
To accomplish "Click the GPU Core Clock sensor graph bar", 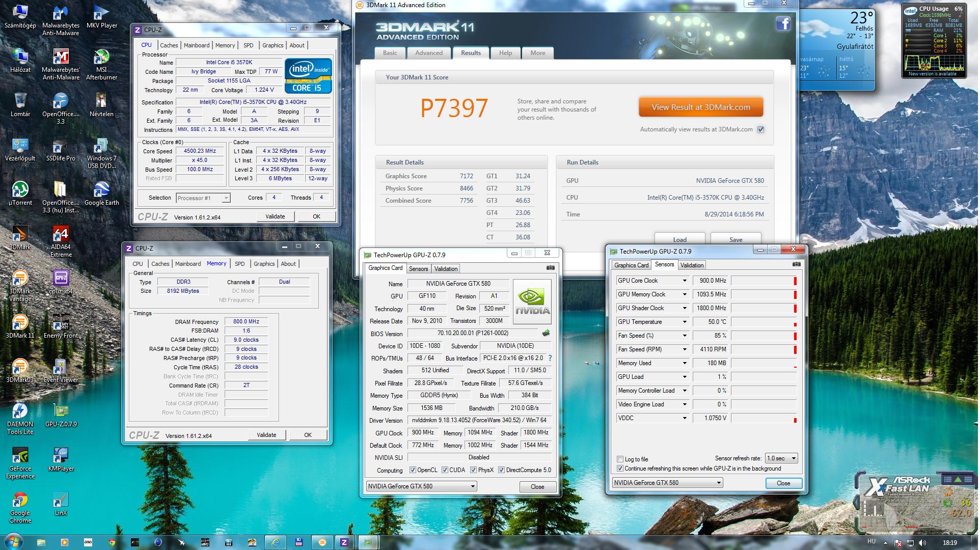I will 764,281.
